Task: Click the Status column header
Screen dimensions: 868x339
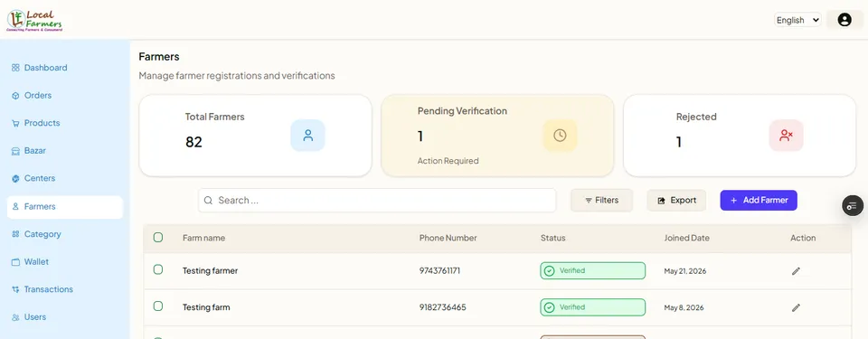Action: tap(553, 238)
